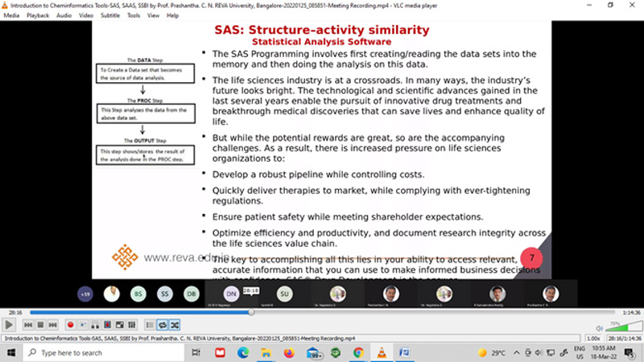The image size is (644, 362).
Task: Open the Video menu
Action: pos(86,15)
